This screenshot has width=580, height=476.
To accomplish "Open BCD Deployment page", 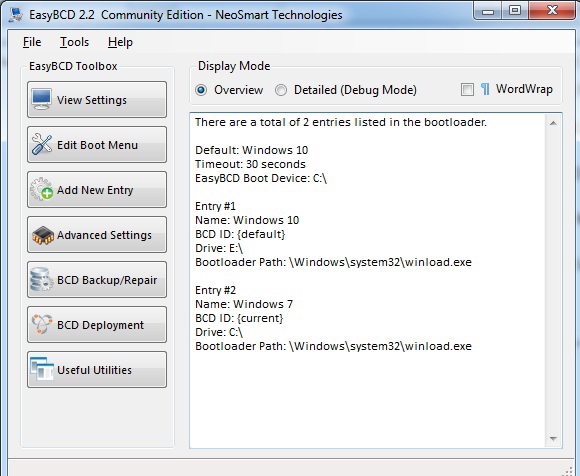I will [x=97, y=325].
